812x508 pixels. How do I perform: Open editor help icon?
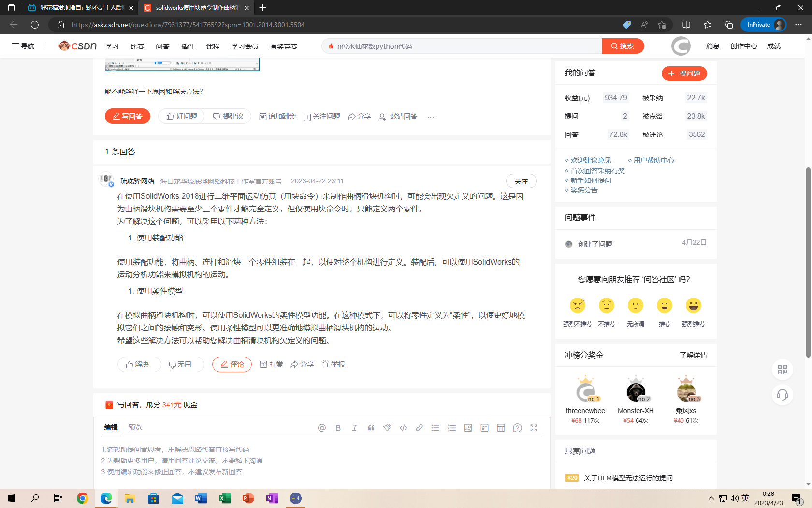tap(517, 428)
